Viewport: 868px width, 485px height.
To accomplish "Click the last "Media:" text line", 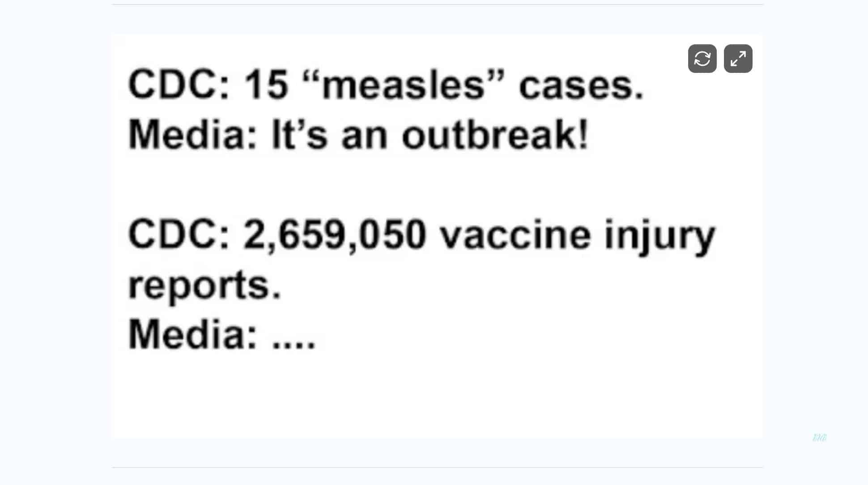I will pos(193,335).
